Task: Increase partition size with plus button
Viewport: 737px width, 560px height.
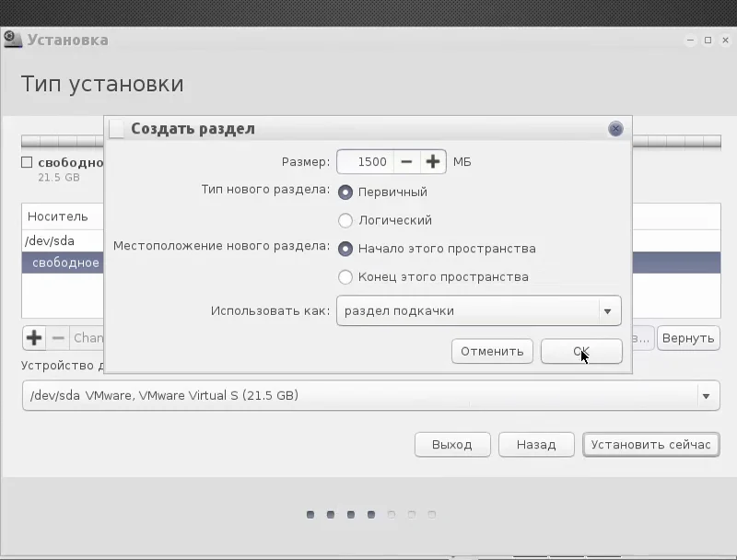Action: coord(433,162)
